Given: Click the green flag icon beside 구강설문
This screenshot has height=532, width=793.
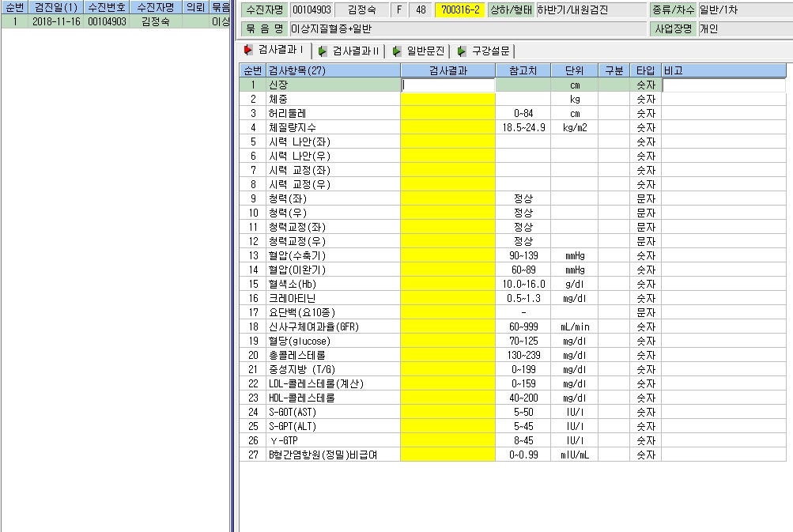Looking at the screenshot, I should click(461, 51).
